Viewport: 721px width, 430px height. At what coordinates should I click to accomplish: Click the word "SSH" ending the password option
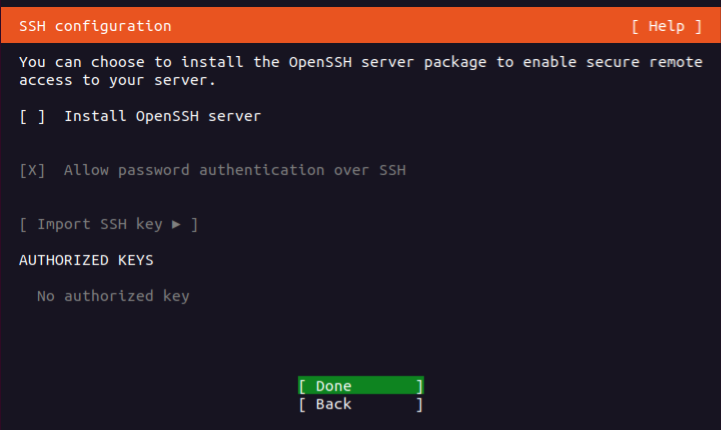pyautogui.click(x=392, y=170)
